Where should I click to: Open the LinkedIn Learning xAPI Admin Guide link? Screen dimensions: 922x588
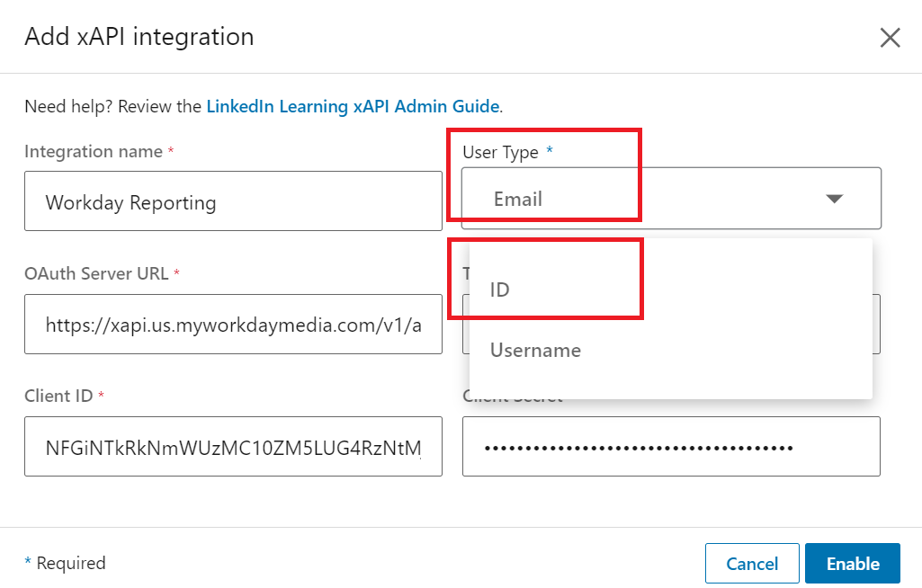click(353, 106)
